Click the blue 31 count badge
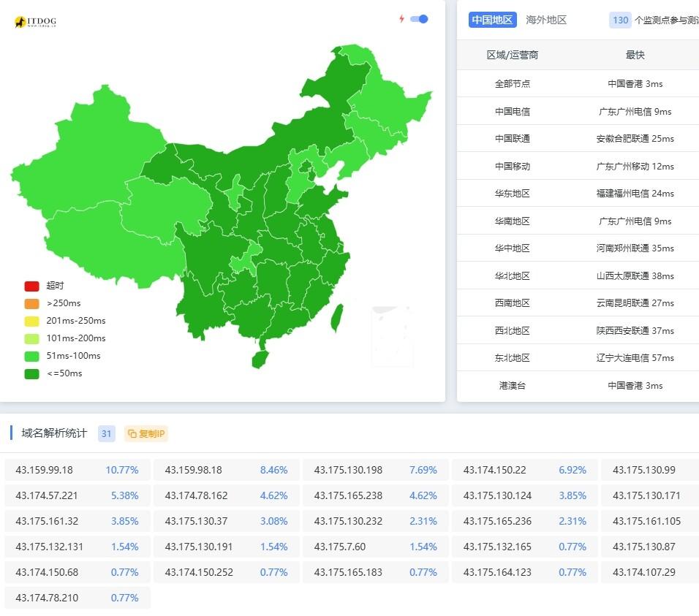This screenshot has width=699, height=616. (106, 433)
